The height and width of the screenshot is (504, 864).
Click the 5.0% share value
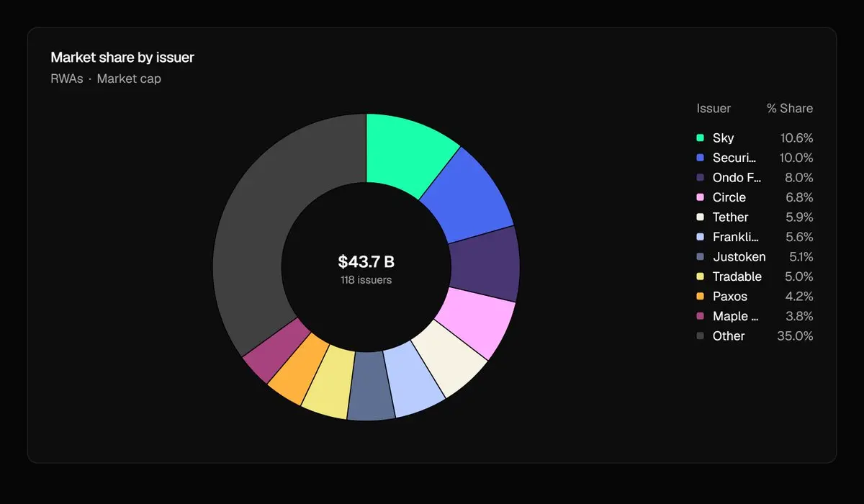799,276
